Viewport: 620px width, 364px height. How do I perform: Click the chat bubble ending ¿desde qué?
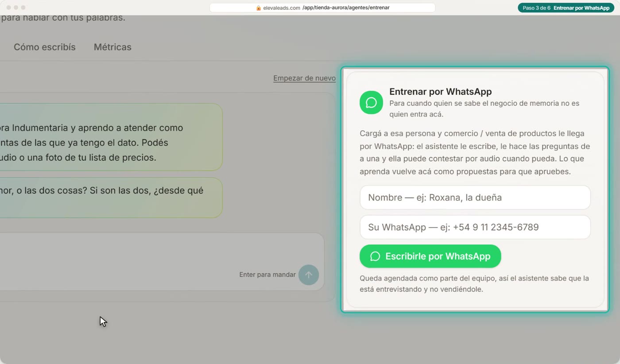(x=111, y=197)
